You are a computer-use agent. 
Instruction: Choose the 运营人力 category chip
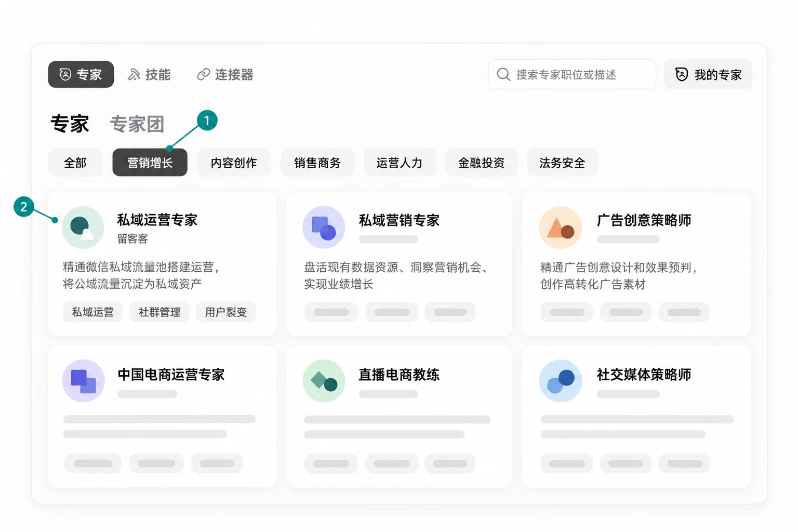coord(400,163)
